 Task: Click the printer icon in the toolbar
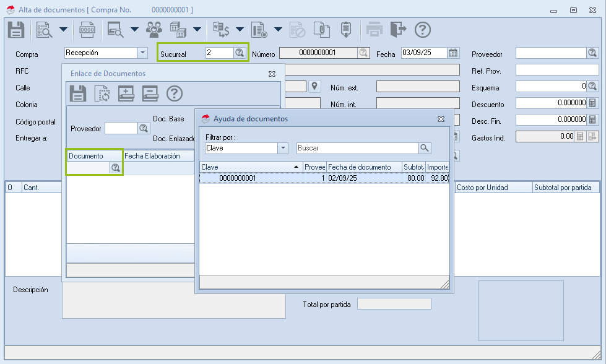pyautogui.click(x=374, y=30)
